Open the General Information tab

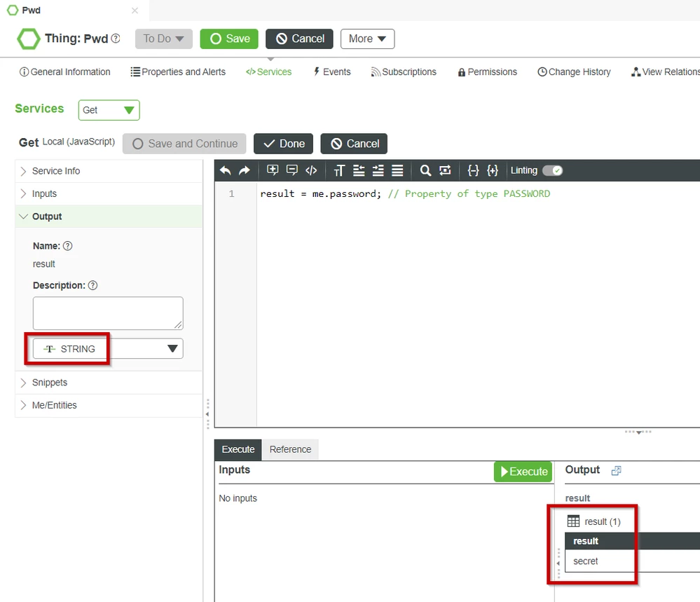pos(64,72)
